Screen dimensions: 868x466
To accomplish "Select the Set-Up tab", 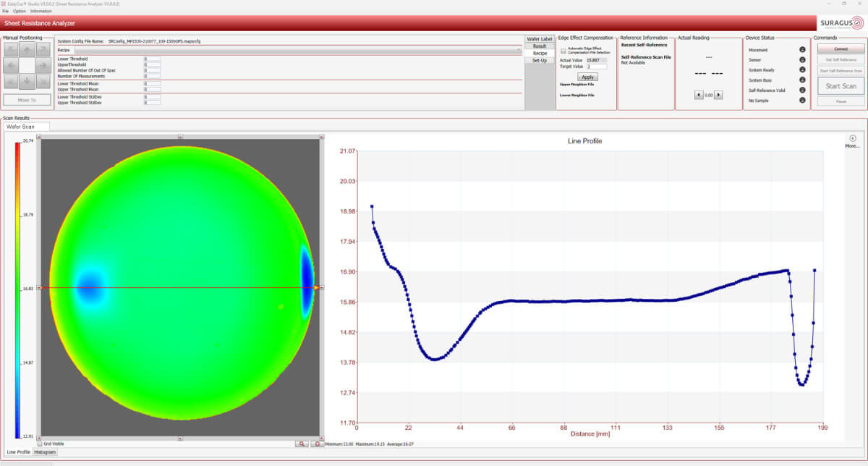I will [x=540, y=60].
